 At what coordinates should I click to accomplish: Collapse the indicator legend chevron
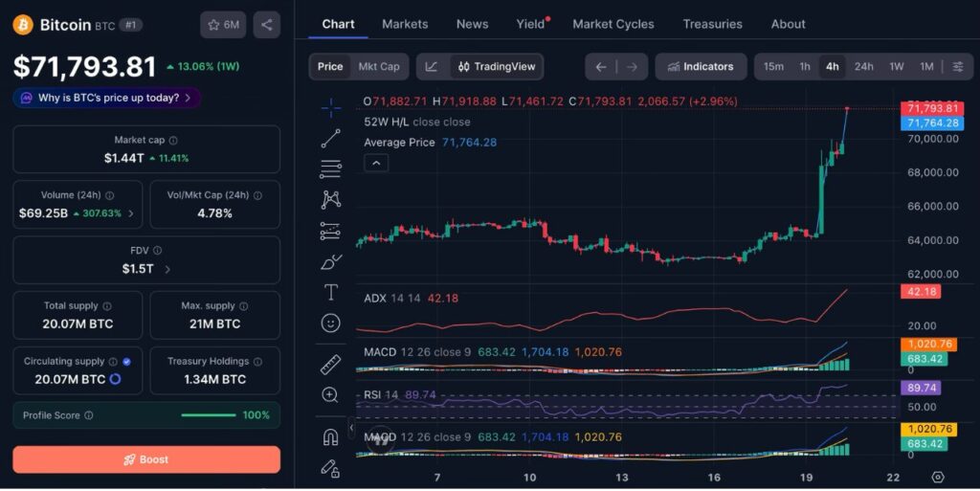click(376, 163)
